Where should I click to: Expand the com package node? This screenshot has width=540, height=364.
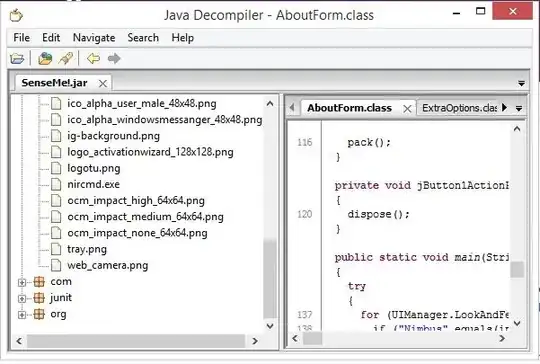[x=22, y=282]
